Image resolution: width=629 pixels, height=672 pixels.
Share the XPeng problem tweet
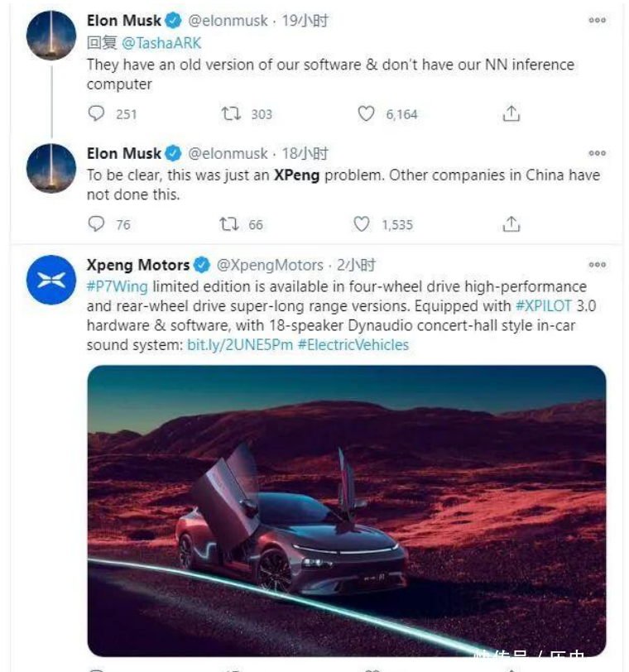511,224
